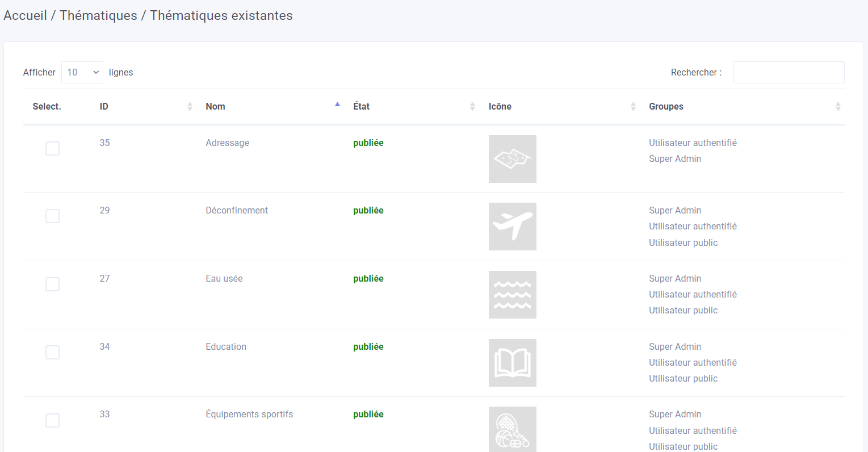Select the Déconfinement name cell
Image resolution: width=868 pixels, height=452 pixels.
[x=237, y=210]
